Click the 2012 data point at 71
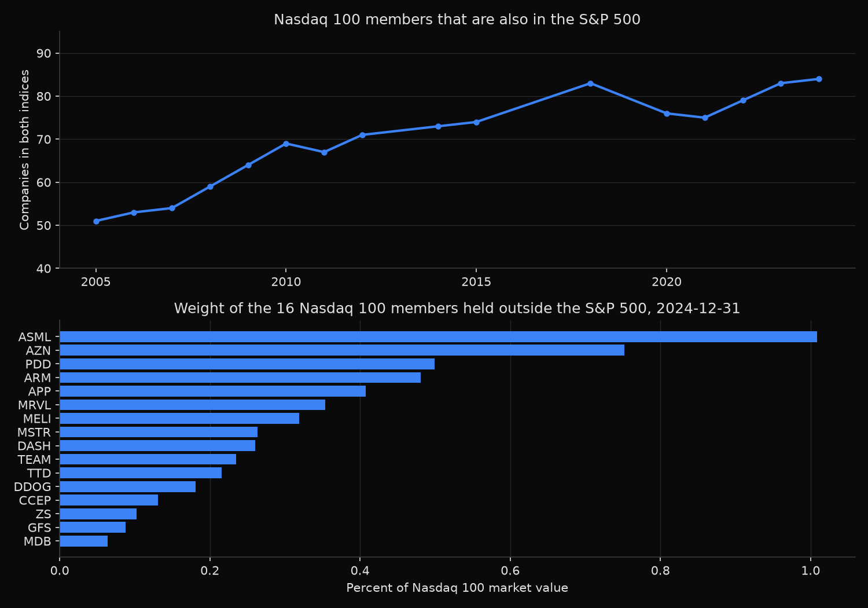Screen dimensions: 868x608 coord(362,135)
